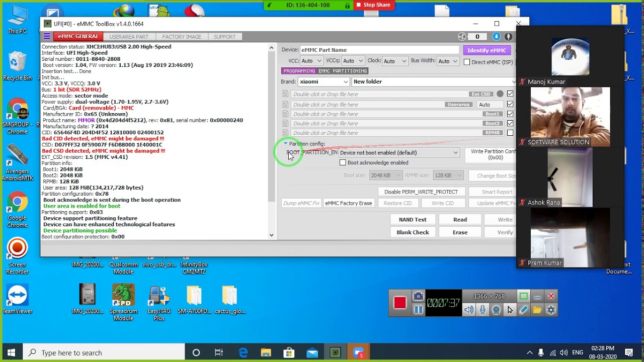Open the BOOT_PARTITION_EN dropdown
This screenshot has width=644, height=362.
(x=399, y=153)
